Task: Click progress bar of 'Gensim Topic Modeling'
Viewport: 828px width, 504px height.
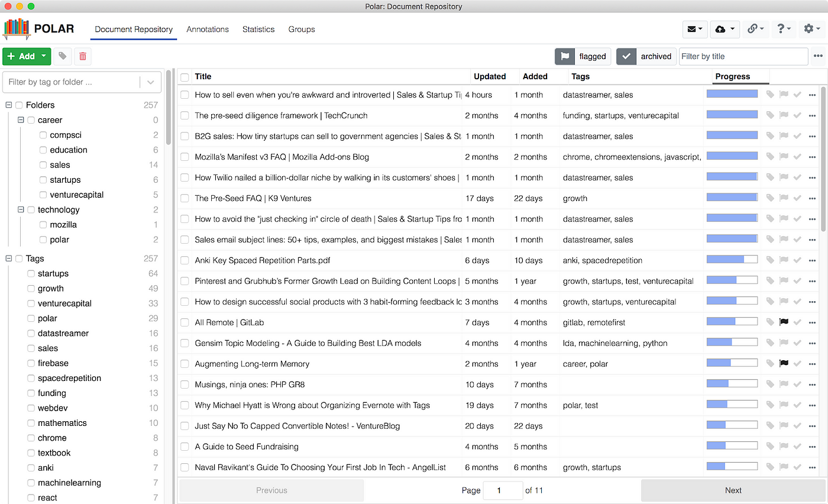Action: [732, 342]
